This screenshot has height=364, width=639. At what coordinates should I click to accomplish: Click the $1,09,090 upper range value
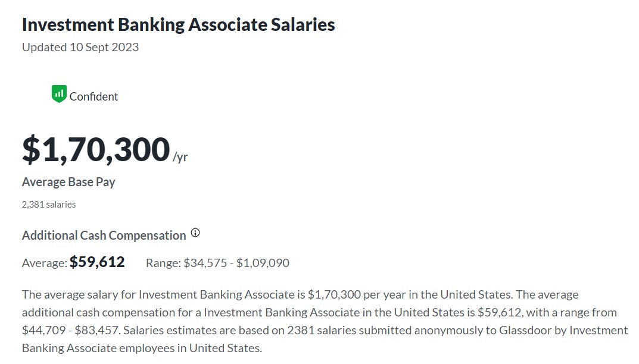click(x=263, y=263)
